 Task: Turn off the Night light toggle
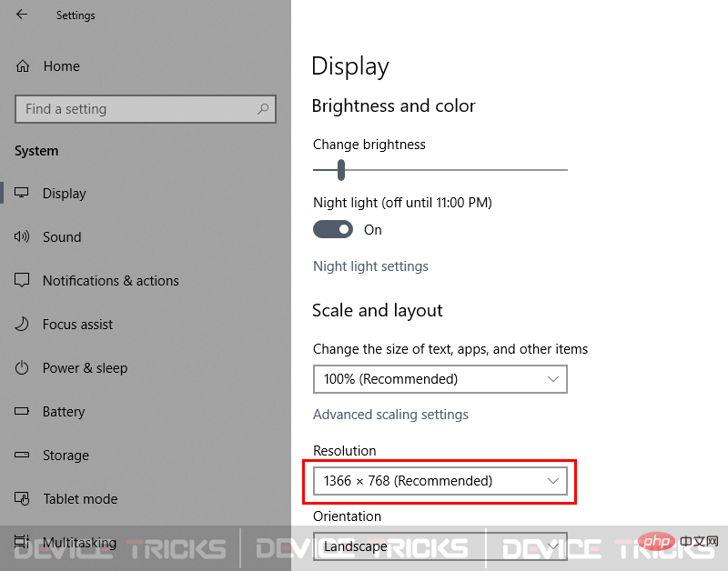pyautogui.click(x=333, y=229)
